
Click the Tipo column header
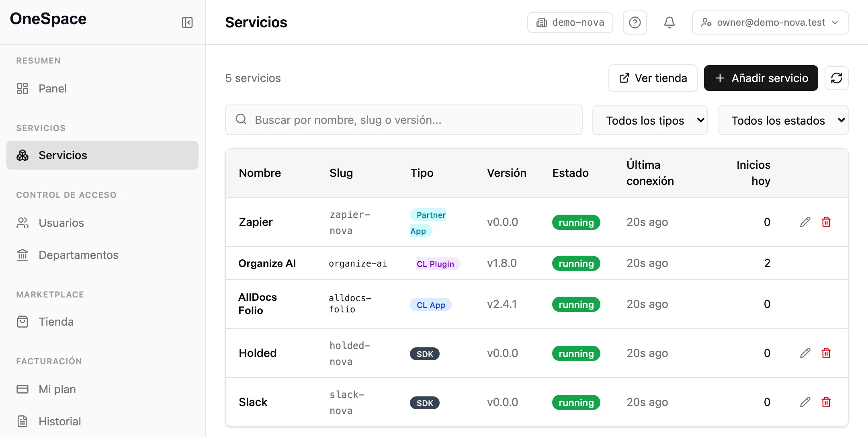point(422,173)
